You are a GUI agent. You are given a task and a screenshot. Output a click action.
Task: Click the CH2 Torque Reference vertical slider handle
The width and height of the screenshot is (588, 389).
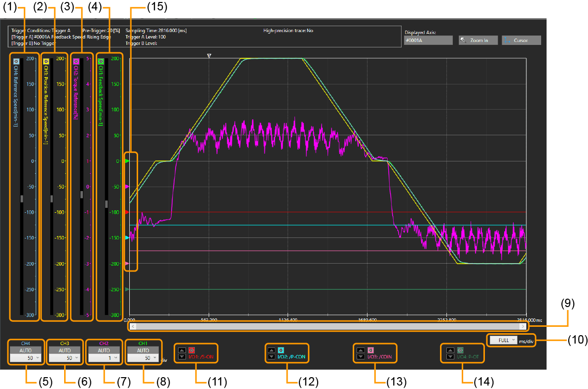tap(82, 194)
